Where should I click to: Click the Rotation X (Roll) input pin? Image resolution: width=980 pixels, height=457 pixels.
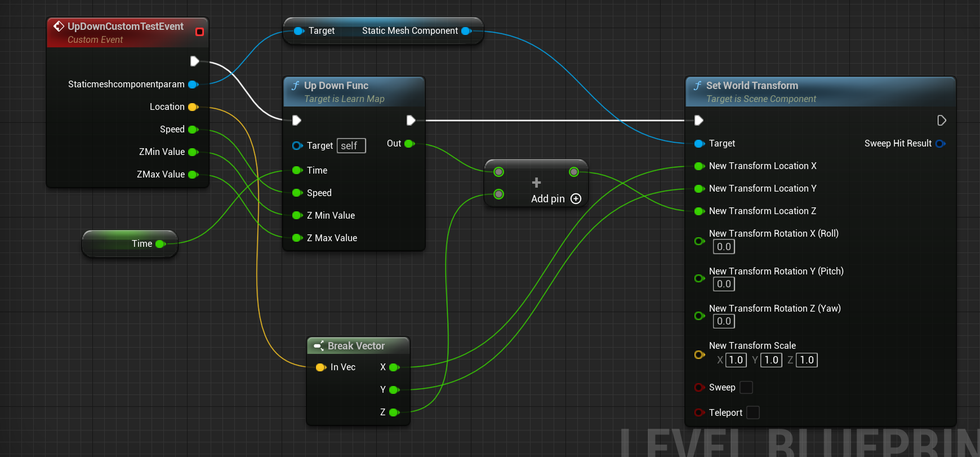[700, 241]
